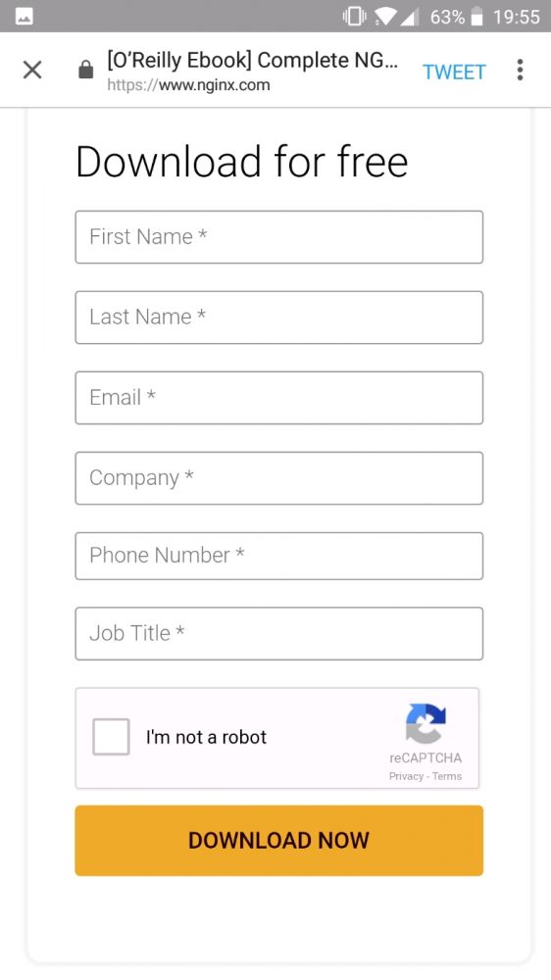Tap the Phone Number field
551x980 pixels.
click(x=279, y=556)
